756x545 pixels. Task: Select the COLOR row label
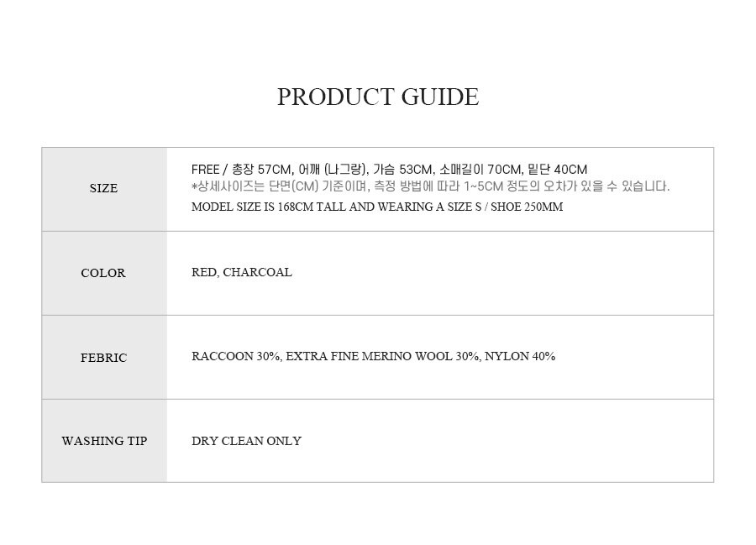point(103,273)
